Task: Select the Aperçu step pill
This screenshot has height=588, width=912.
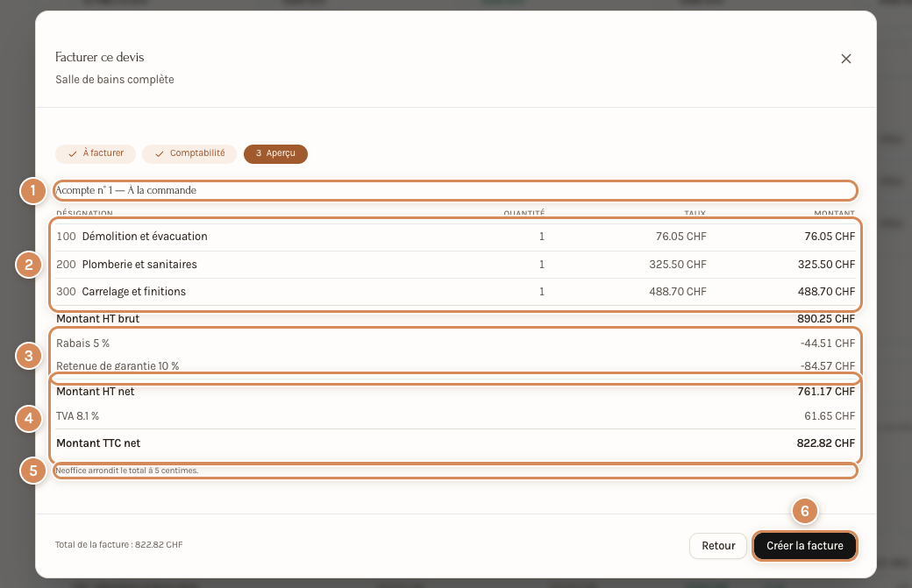Action: pyautogui.click(x=275, y=153)
